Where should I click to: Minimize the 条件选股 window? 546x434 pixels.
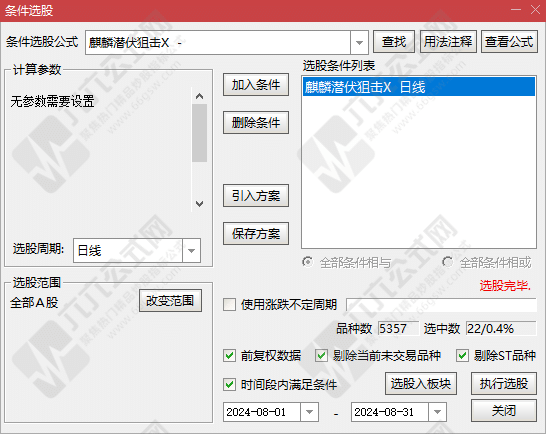pos(516,10)
